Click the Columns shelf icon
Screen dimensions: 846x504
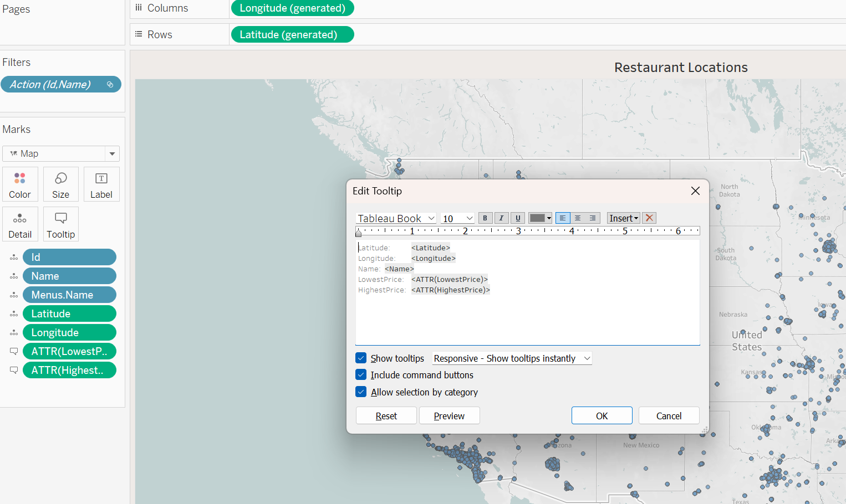(x=139, y=8)
